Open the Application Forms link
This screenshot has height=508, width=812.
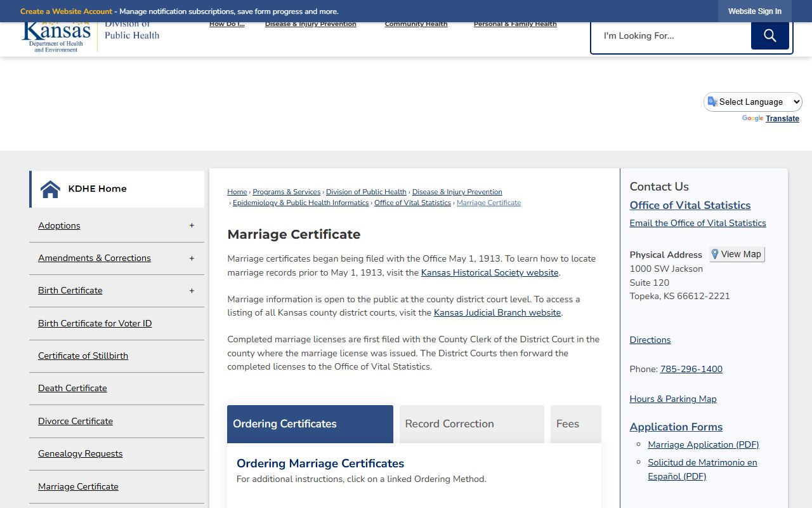[x=676, y=427]
